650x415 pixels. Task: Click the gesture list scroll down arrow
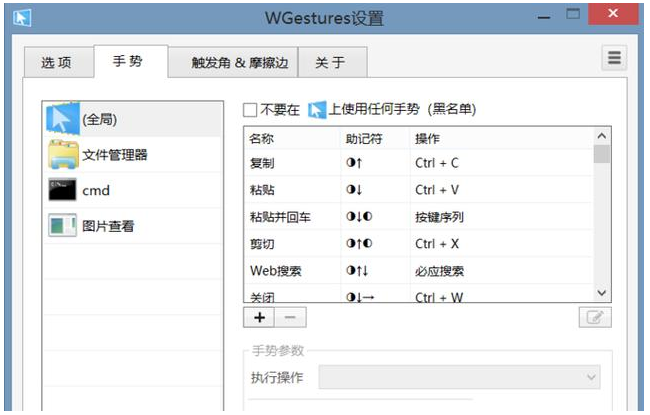(x=602, y=293)
